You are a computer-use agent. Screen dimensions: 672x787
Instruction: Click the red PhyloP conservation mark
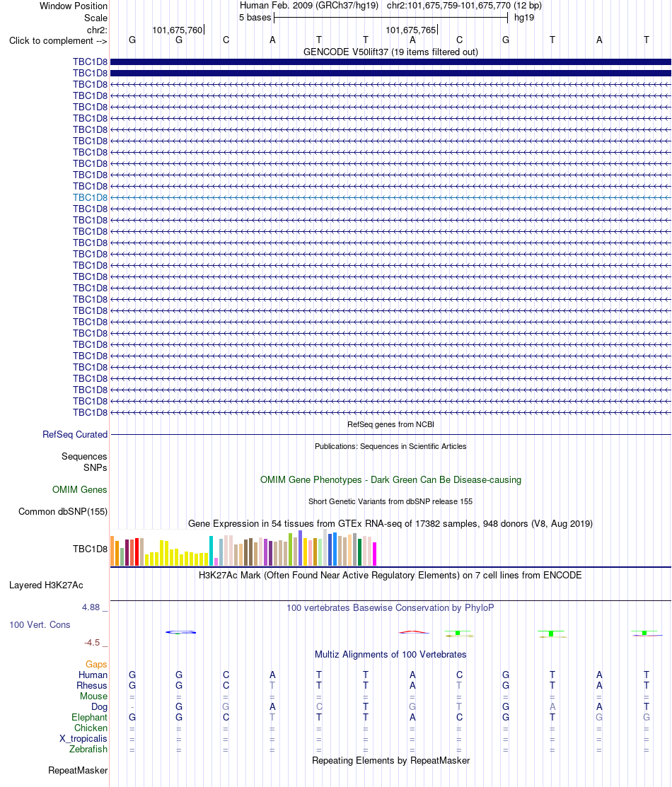(414, 632)
